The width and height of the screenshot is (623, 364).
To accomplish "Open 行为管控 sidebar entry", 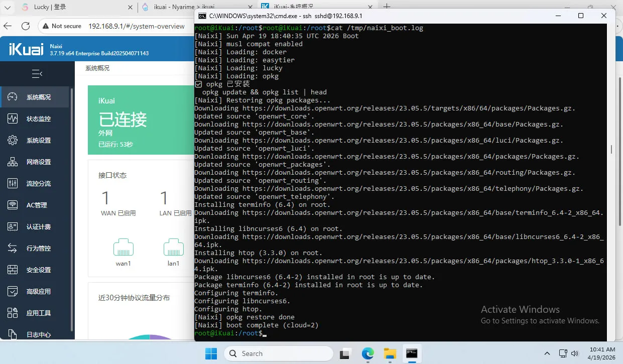I will pyautogui.click(x=38, y=249).
